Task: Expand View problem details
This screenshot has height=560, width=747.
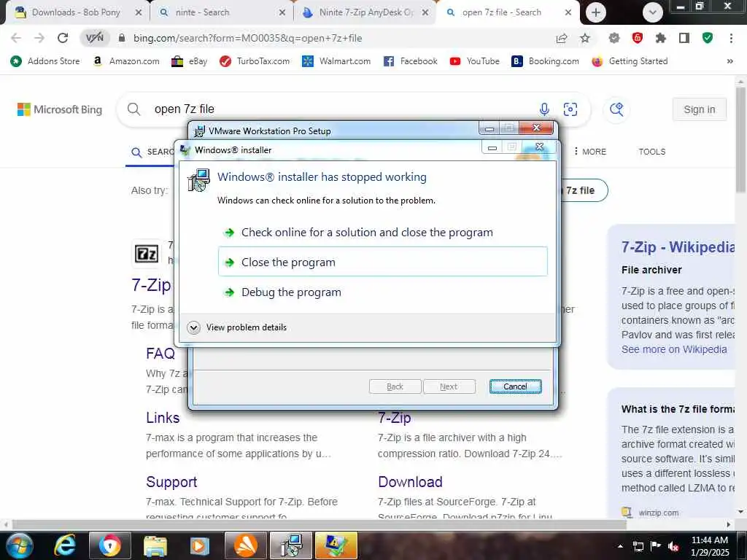Action: pyautogui.click(x=237, y=327)
